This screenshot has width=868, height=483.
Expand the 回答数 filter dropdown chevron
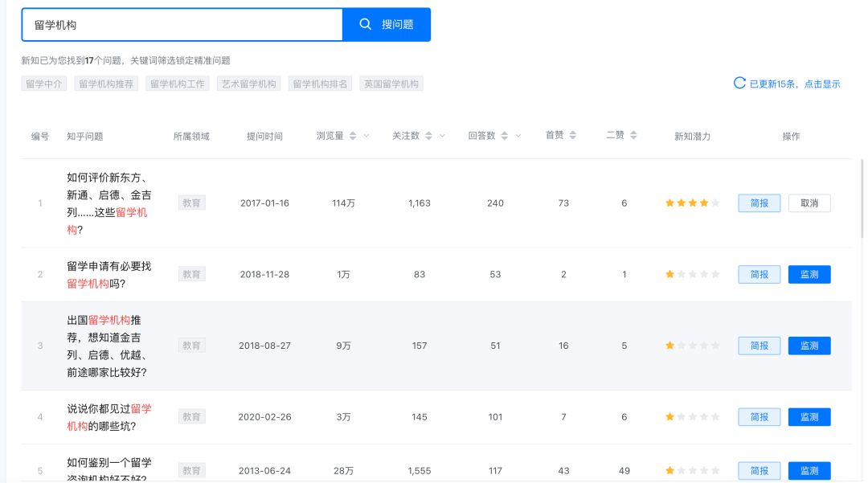pyautogui.click(x=519, y=136)
